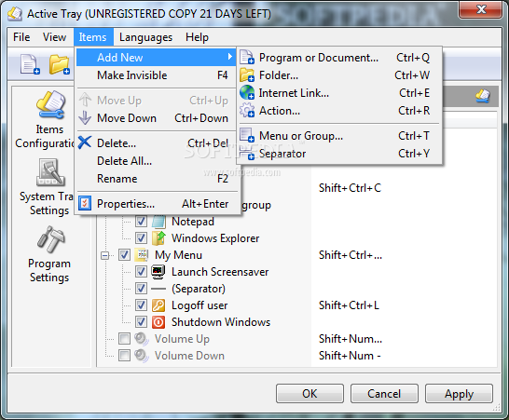Uncheck the Windows Explorer checkbox

click(x=141, y=238)
